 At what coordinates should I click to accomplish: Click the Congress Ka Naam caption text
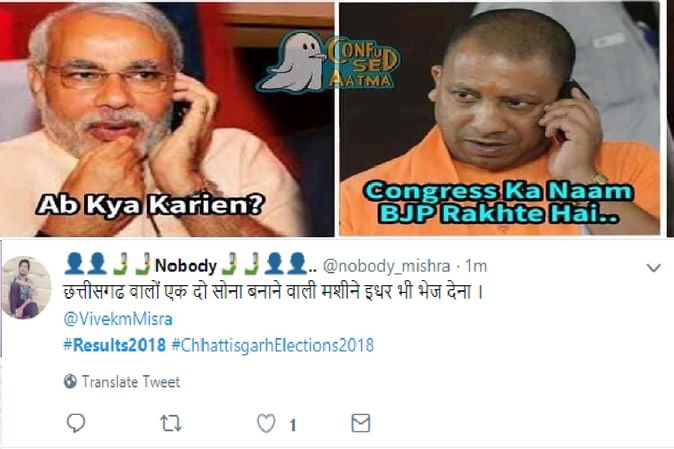coord(499,202)
